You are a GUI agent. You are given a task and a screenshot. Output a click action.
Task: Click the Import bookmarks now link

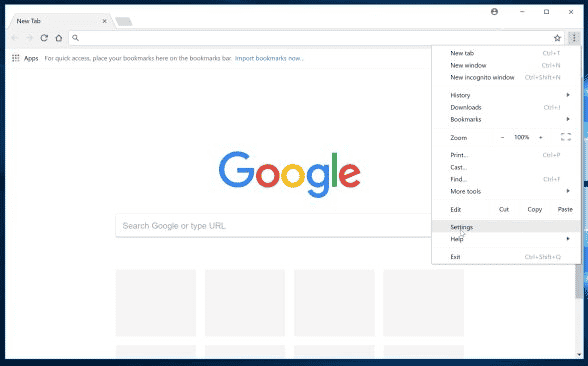[269, 58]
